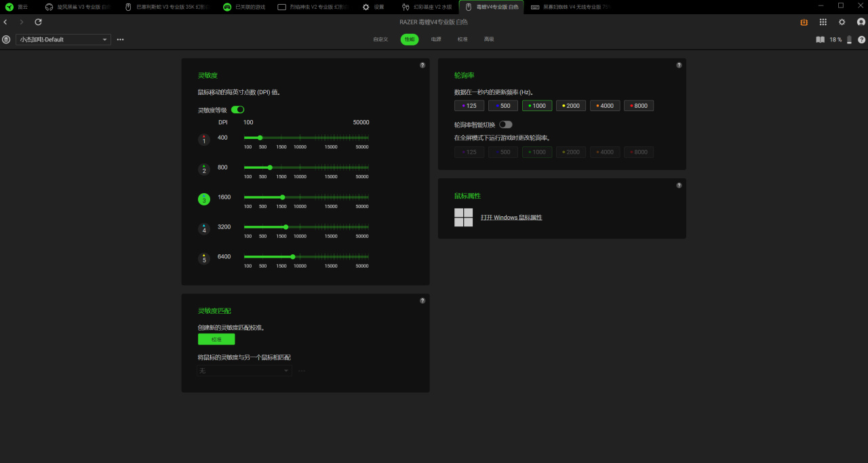Click the green 校准 button

pos(216,339)
